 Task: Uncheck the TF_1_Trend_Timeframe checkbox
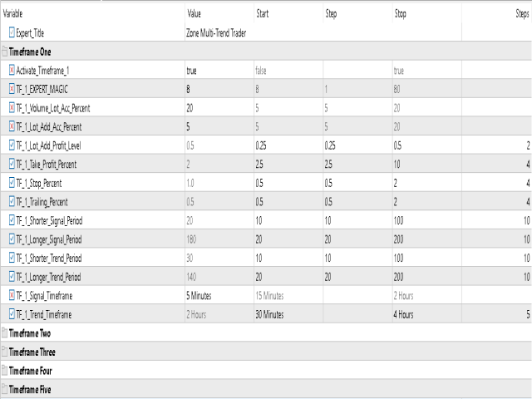tap(12, 314)
